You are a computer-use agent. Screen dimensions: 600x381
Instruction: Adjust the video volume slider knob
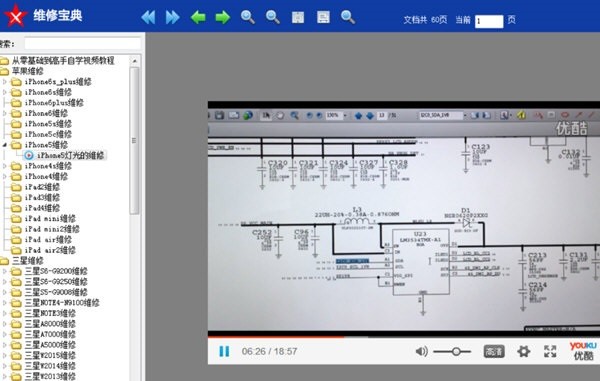[x=456, y=351]
